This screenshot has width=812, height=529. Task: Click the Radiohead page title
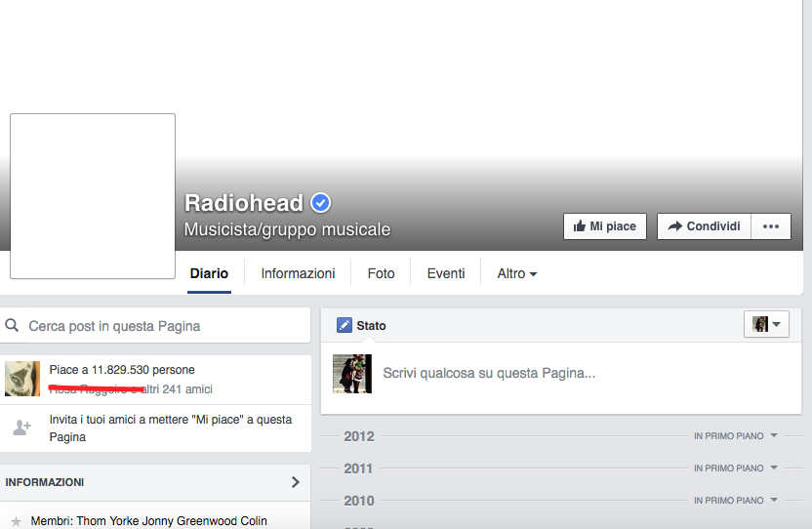coord(244,203)
